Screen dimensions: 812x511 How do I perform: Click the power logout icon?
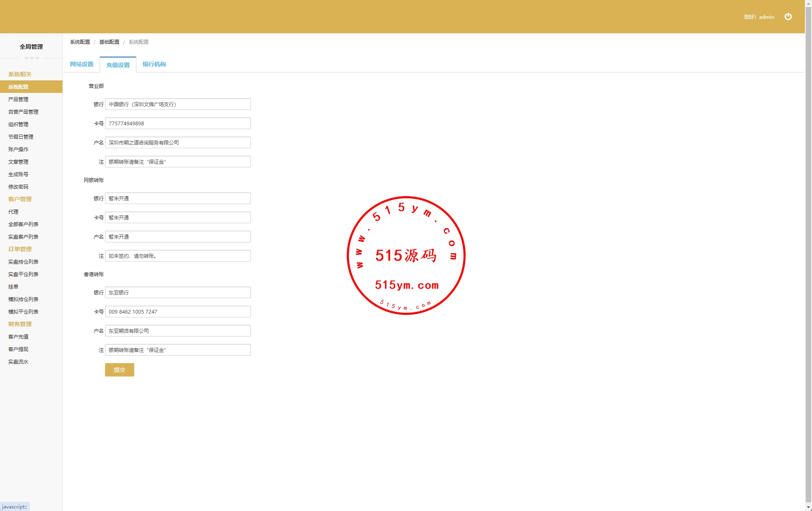point(788,17)
